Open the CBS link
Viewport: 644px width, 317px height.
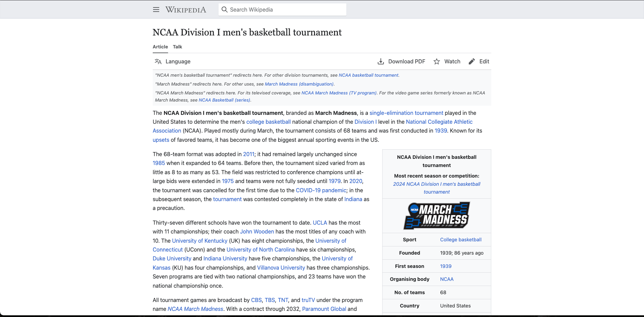[256, 300]
